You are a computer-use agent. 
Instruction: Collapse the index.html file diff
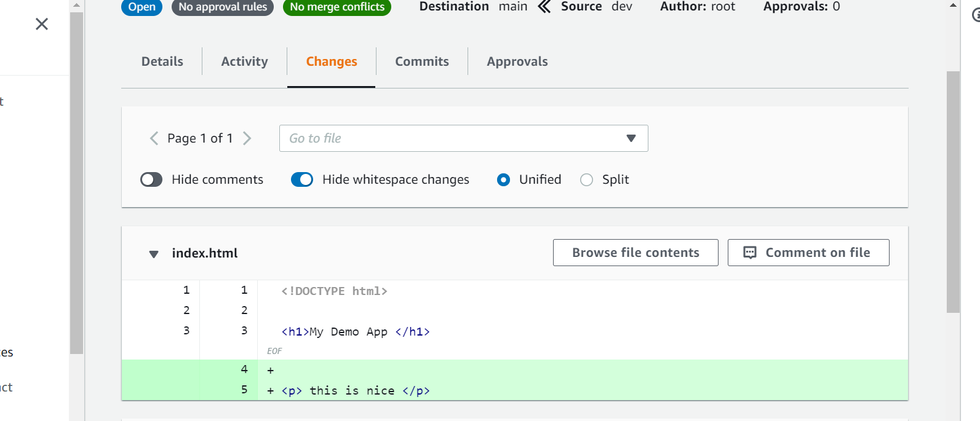154,254
